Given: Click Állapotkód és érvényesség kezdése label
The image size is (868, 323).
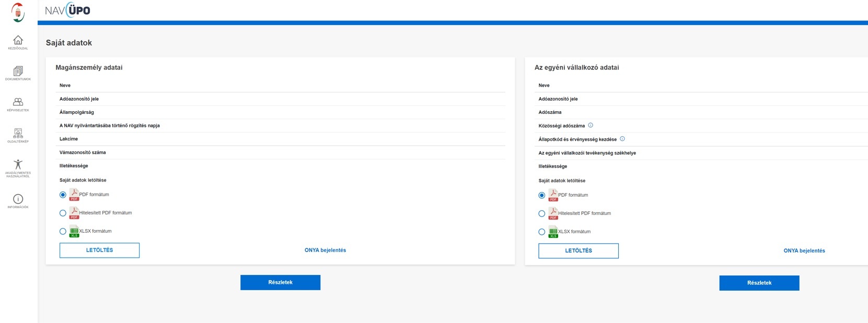Looking at the screenshot, I should click(577, 139).
